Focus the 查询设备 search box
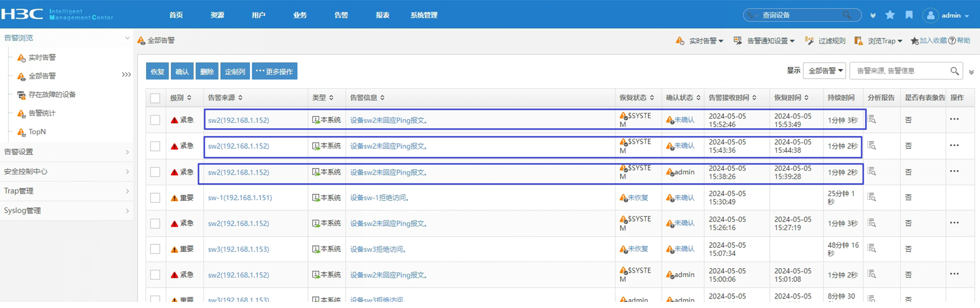The height and width of the screenshot is (308, 980). coord(801,15)
